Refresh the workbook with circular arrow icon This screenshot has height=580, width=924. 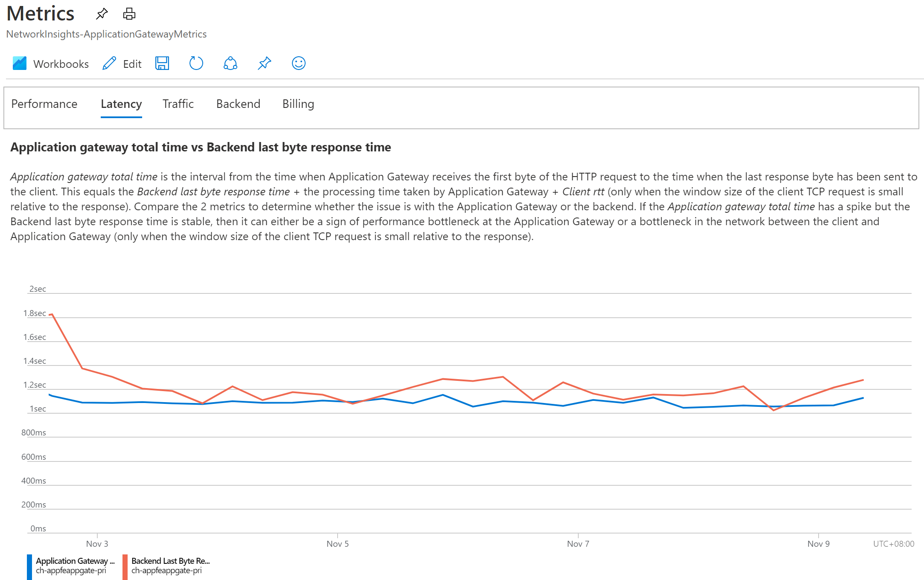point(196,64)
